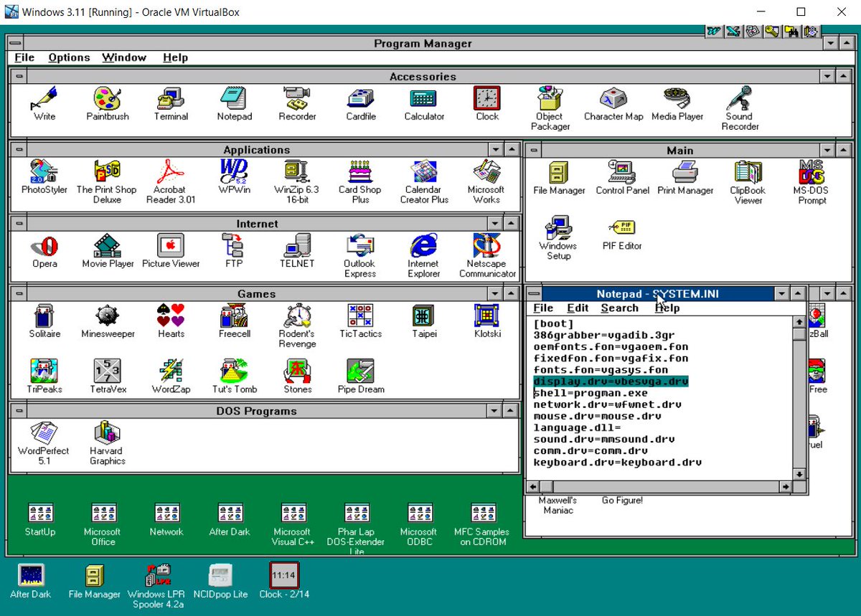This screenshot has height=616, width=861.
Task: Select WordPerfect 5.1 in DOS Programs
Action: coord(44,443)
